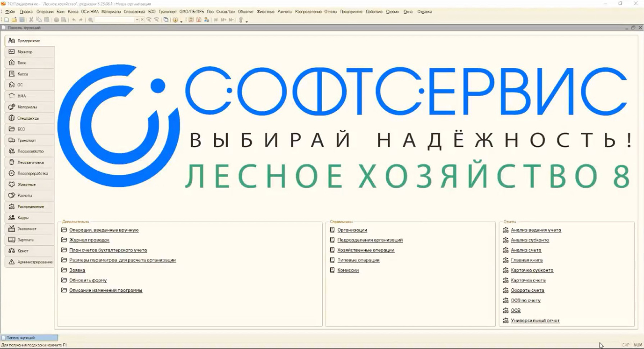The height and width of the screenshot is (349, 644).
Task: Click the Copy icon on toolbar
Action: click(x=39, y=20)
